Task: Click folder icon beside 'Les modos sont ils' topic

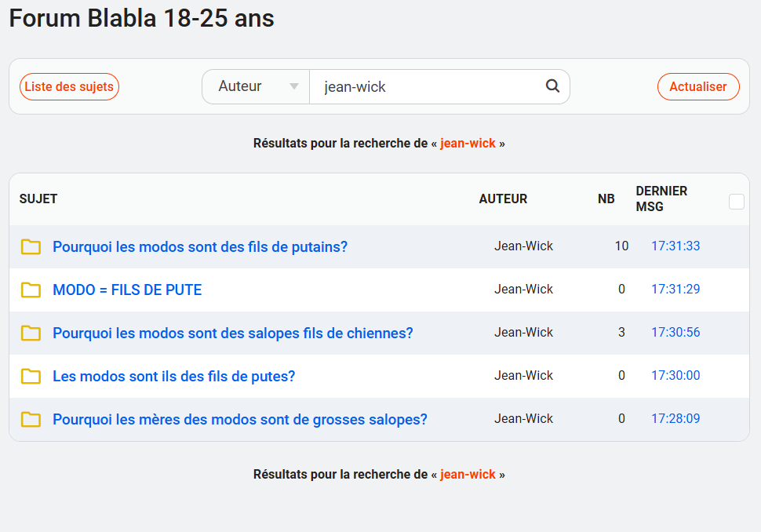Action: click(31, 376)
